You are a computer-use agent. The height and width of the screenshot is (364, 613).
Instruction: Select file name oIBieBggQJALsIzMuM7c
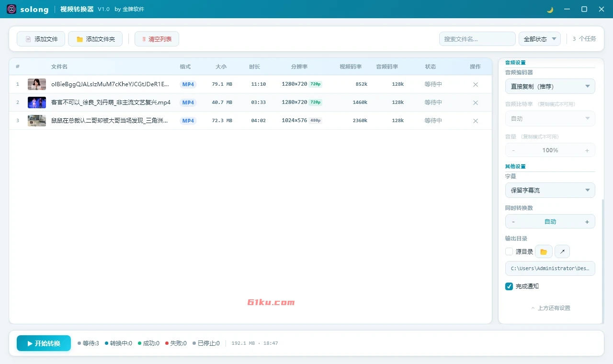(x=110, y=84)
